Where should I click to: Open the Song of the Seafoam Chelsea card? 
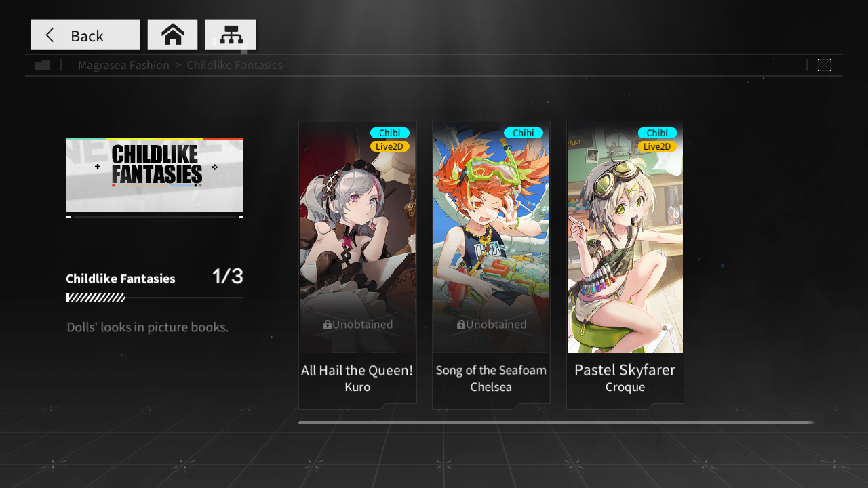coord(491,265)
